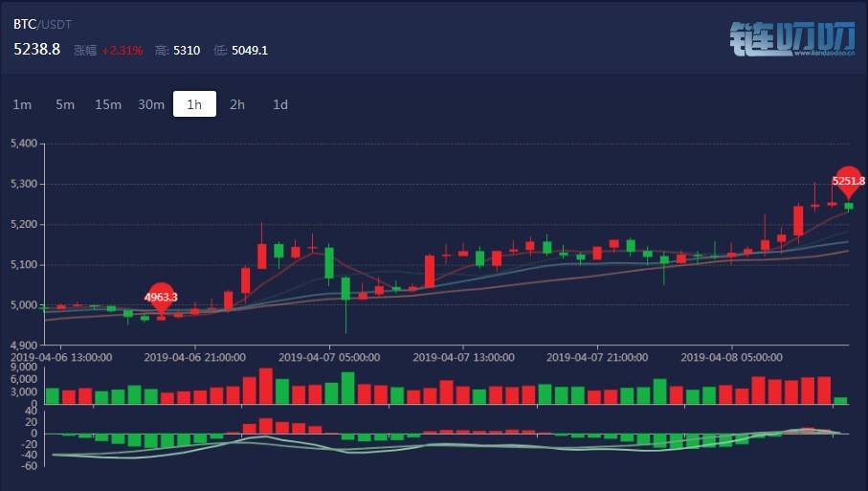This screenshot has width=868, height=491.
Task: Click the tallest red volume bar
Action: point(266,386)
